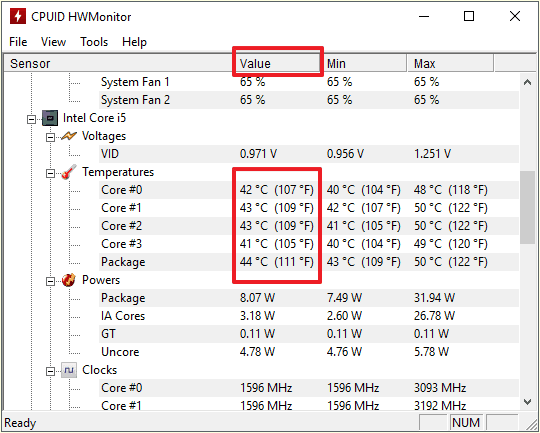Open the View menu

(53, 42)
